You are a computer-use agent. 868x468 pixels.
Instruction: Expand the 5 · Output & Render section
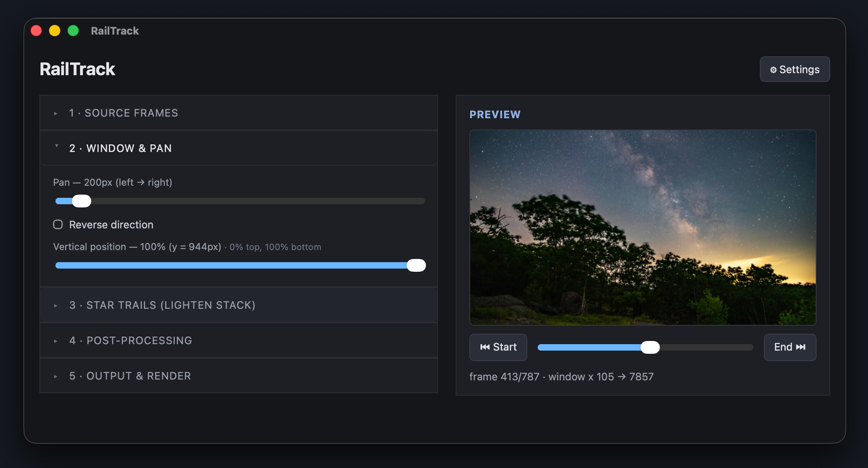tap(239, 376)
